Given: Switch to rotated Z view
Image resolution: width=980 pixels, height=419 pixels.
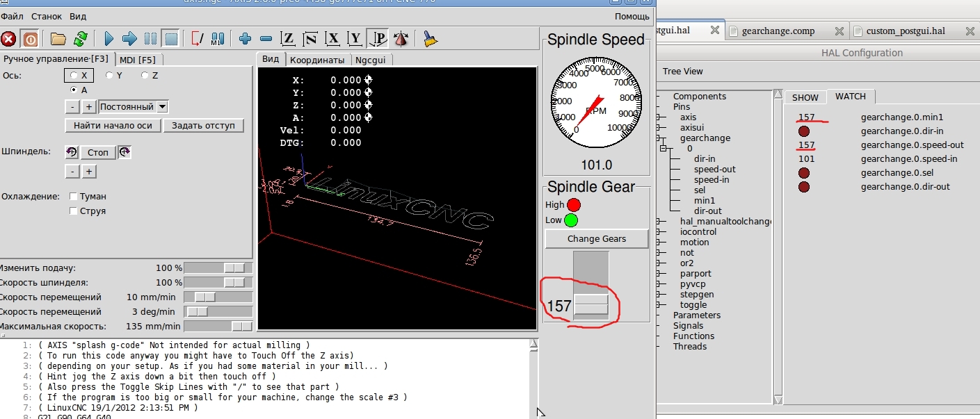Looking at the screenshot, I should (x=310, y=39).
